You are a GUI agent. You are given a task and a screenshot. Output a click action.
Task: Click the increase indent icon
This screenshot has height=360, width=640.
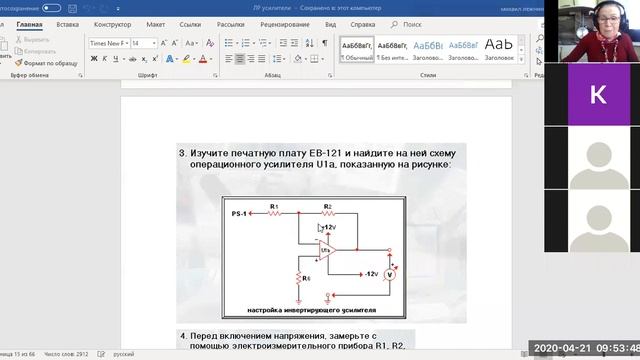click(294, 43)
